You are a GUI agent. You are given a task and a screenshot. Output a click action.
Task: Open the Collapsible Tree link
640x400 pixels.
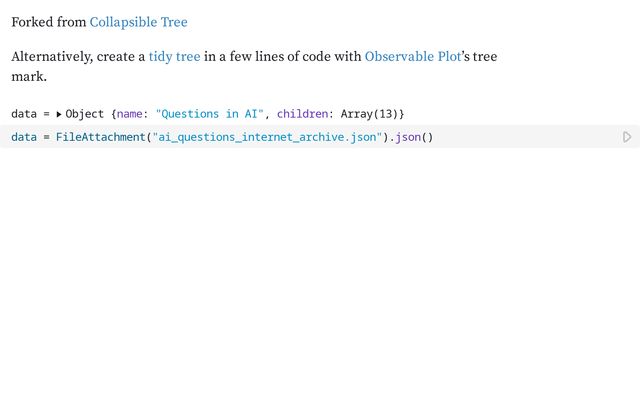coord(138,22)
